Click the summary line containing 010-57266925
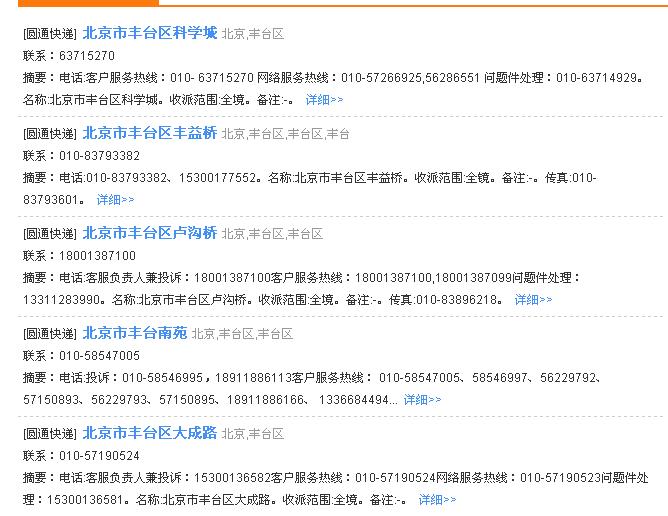The height and width of the screenshot is (516, 668). 333,78
